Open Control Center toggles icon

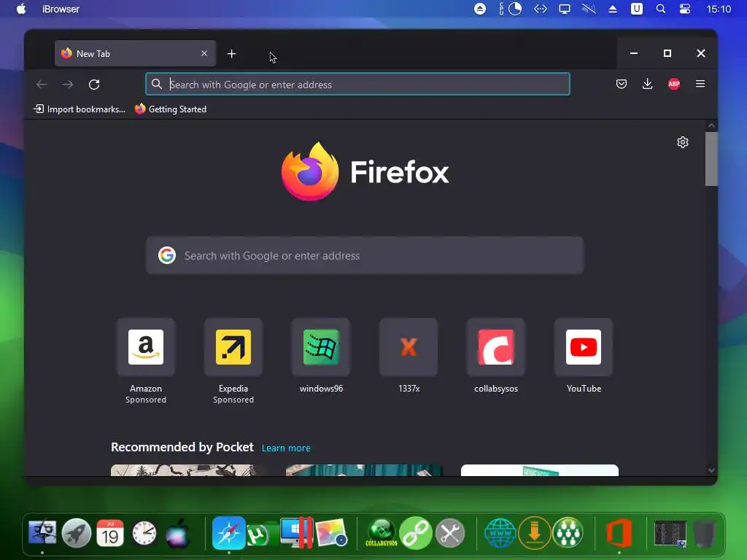click(684, 9)
